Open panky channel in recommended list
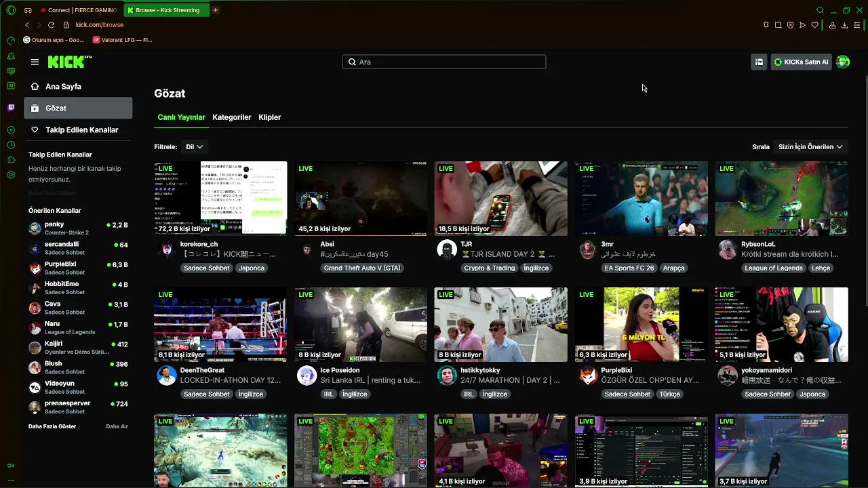Image resolution: width=868 pixels, height=488 pixels. [x=78, y=228]
